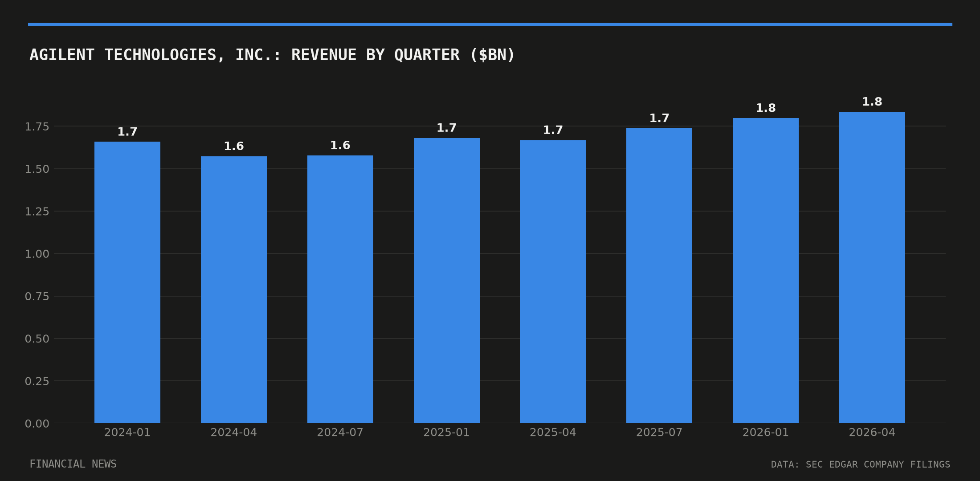This screenshot has width=980, height=481.
Task: Select the 2026-01 revenue bar
Action: [x=766, y=270]
